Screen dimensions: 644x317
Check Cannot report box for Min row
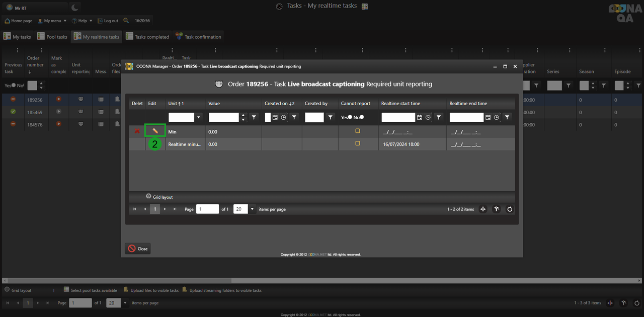tap(358, 131)
